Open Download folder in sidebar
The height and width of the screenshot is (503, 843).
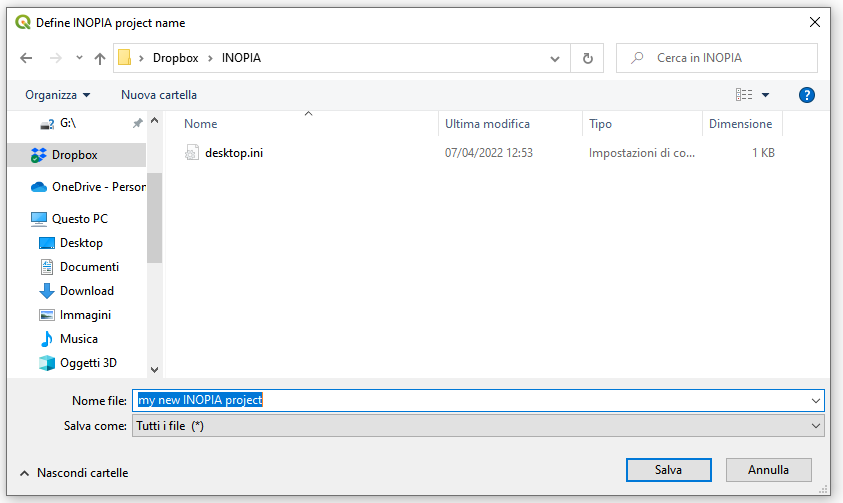coord(76,291)
